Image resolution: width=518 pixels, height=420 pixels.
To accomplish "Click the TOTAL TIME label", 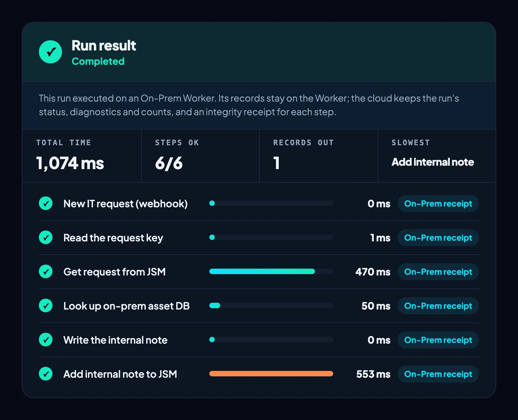I will click(x=63, y=142).
